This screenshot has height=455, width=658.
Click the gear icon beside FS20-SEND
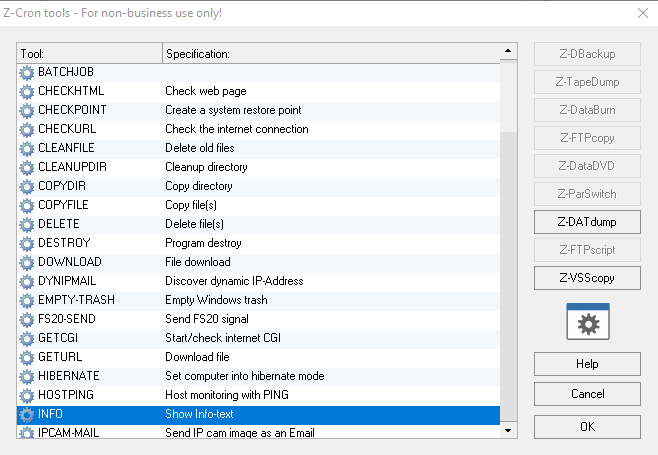(x=26, y=319)
